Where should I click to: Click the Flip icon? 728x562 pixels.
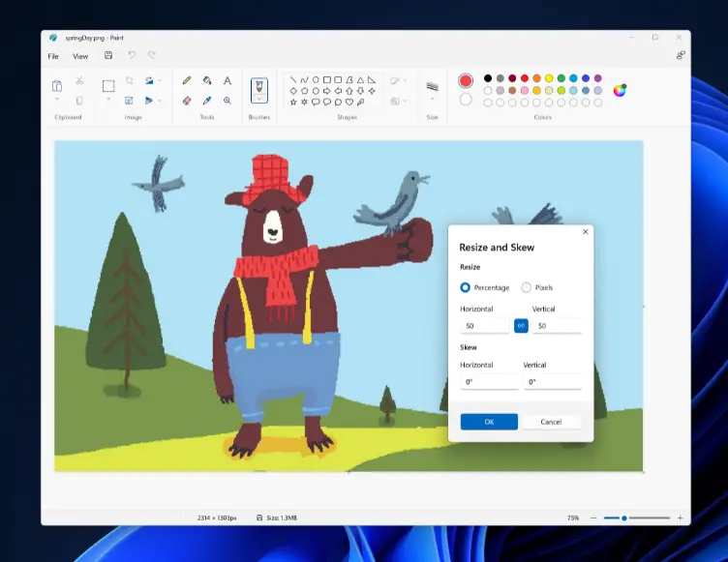pos(149,101)
